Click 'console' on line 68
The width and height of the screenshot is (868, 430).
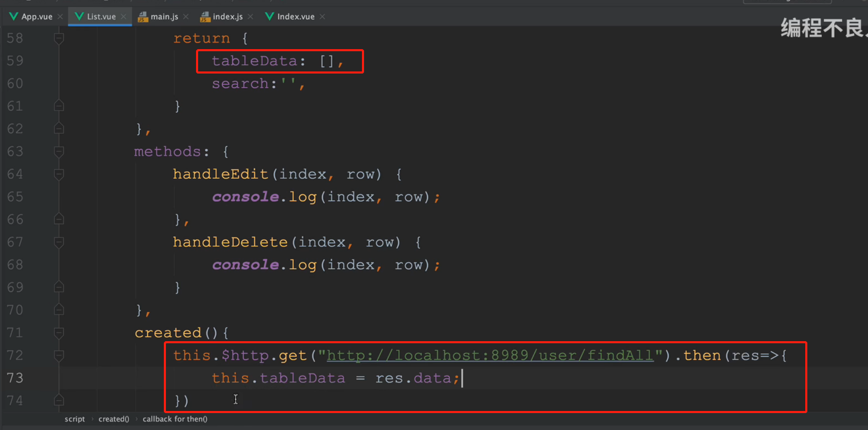click(x=246, y=265)
